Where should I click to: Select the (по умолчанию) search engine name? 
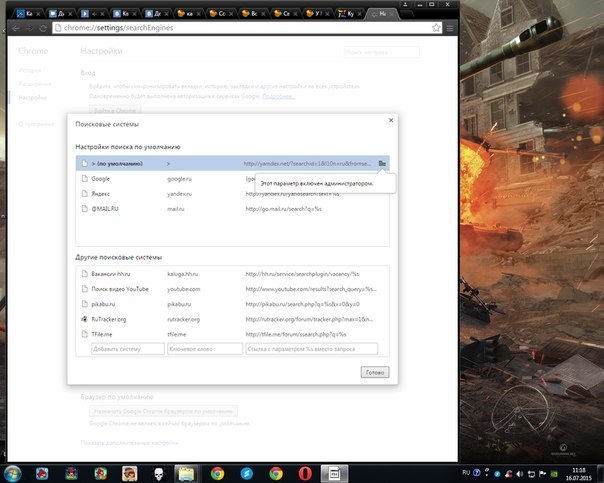click(x=117, y=164)
